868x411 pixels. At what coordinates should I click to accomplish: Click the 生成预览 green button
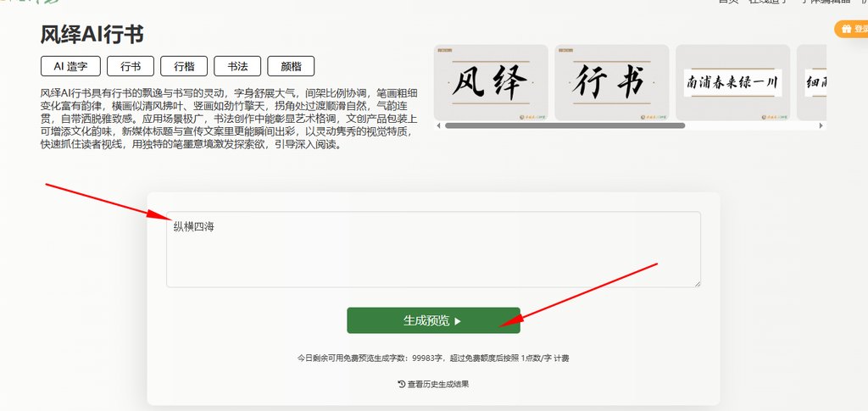click(433, 320)
